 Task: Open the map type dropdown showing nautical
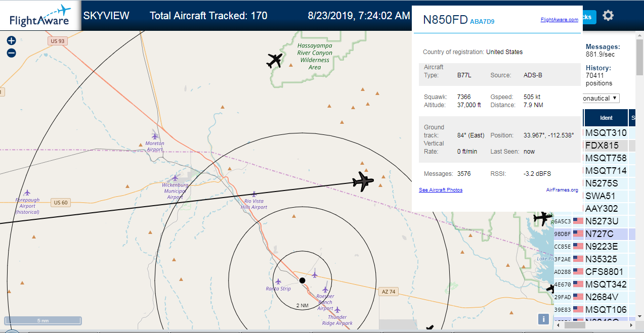pos(602,98)
